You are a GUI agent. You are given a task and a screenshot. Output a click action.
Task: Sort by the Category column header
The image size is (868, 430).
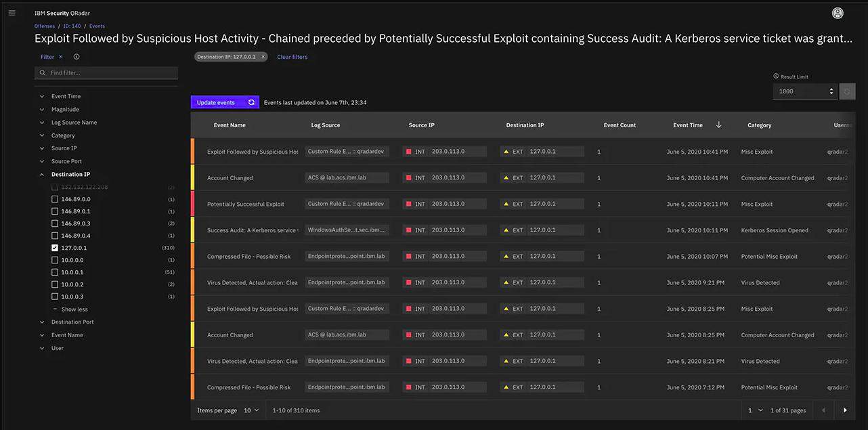pos(760,125)
